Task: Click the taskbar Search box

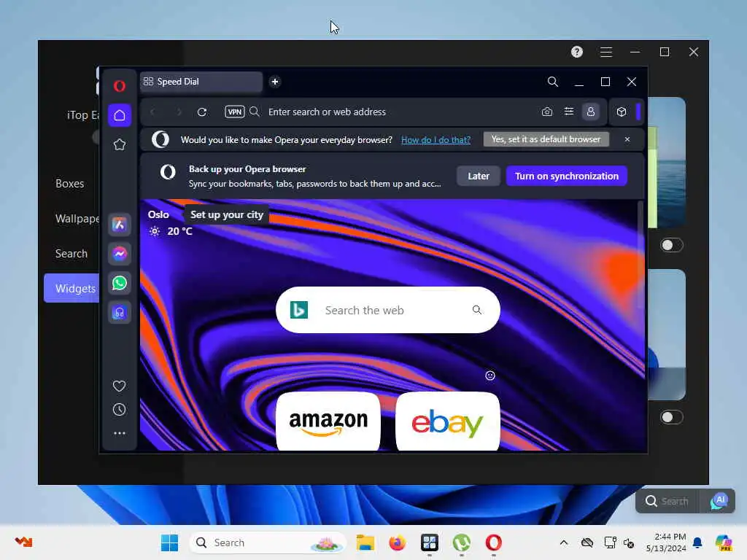Action: (268, 542)
